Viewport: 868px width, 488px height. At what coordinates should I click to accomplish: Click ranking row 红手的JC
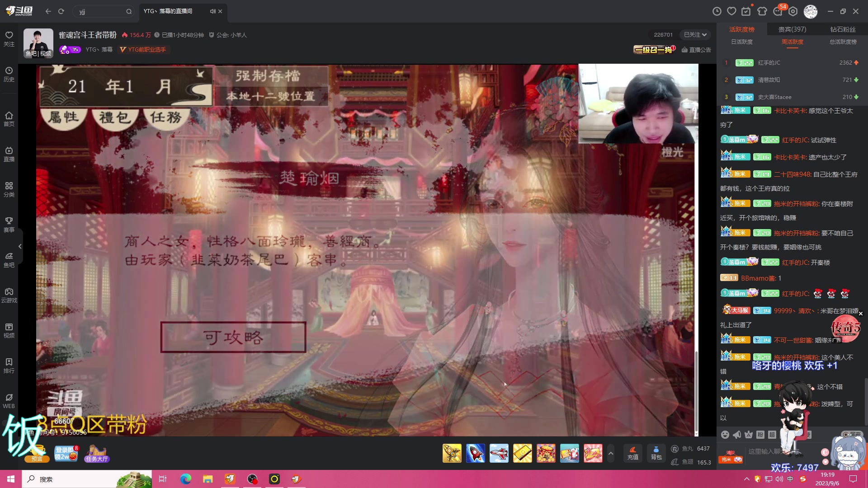[792, 63]
